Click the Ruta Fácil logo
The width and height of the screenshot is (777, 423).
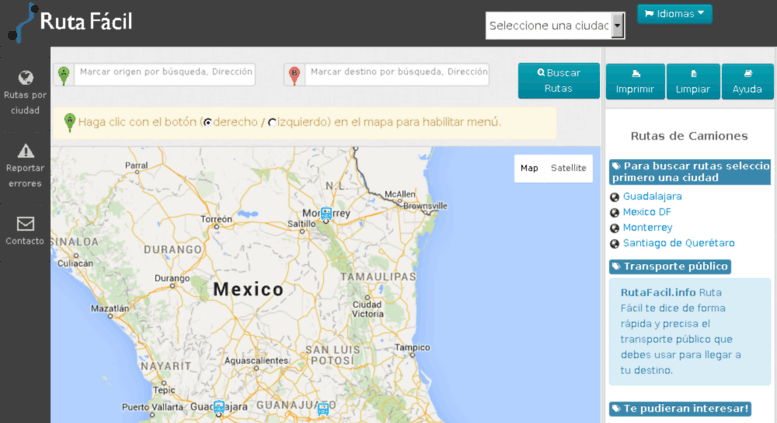(x=70, y=22)
